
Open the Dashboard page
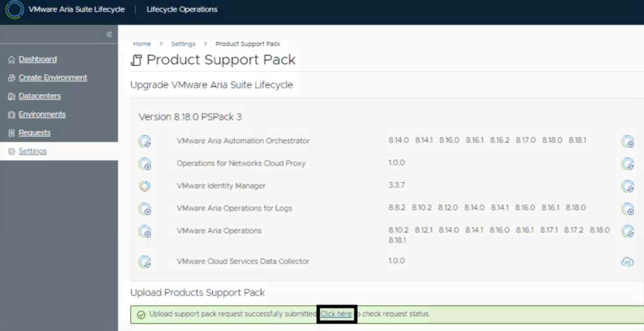pyautogui.click(x=37, y=59)
